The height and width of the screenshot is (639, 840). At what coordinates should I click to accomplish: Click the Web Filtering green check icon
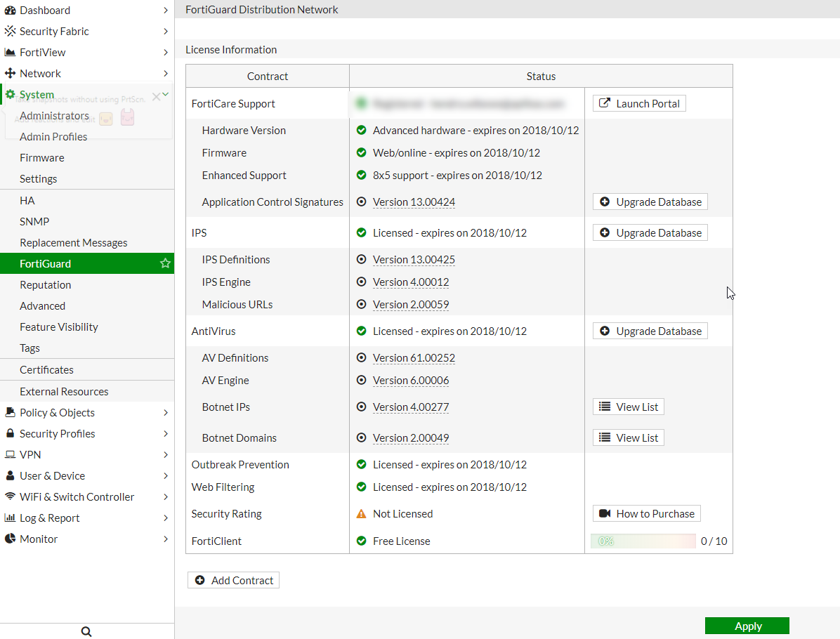(362, 487)
